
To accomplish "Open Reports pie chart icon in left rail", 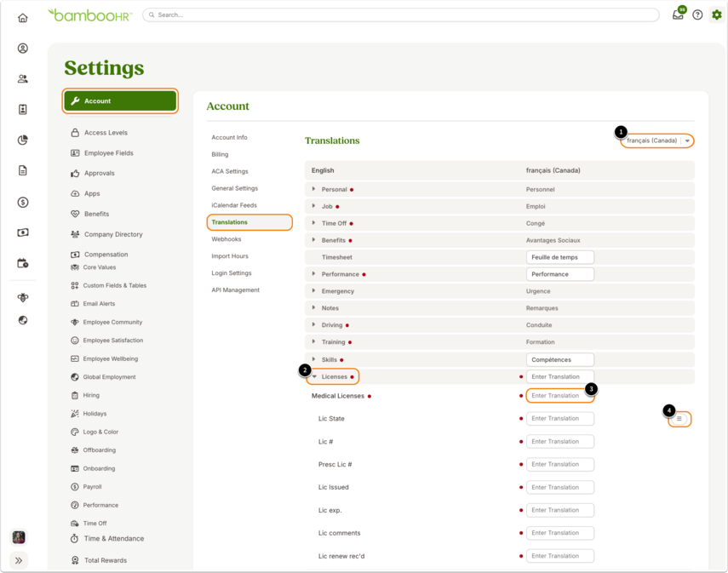I will pos(23,140).
